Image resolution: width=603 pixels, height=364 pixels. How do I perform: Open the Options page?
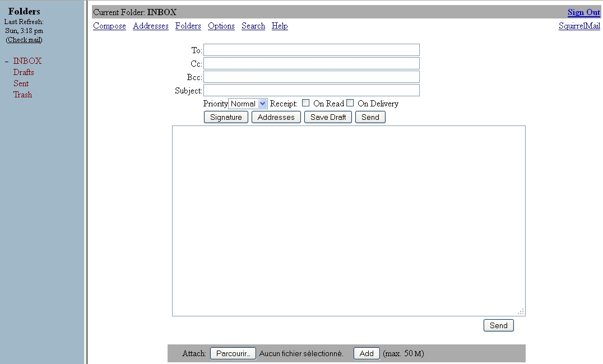(x=221, y=26)
